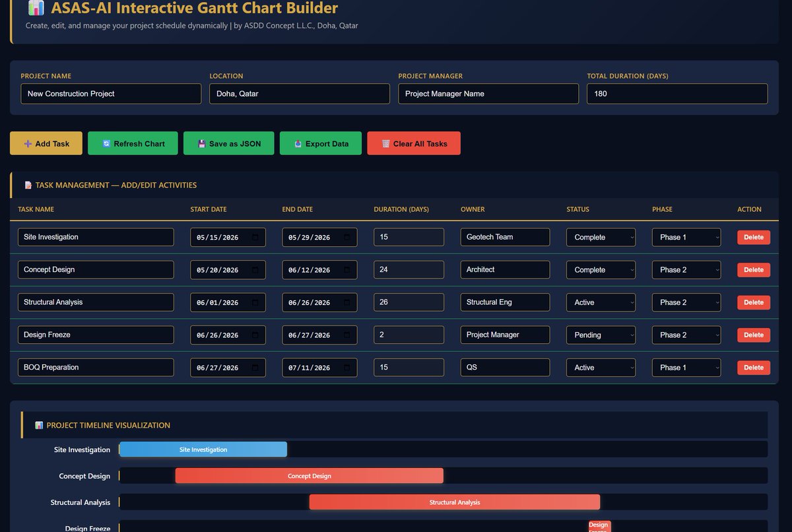
Task: Delete the Concept Design task
Action: coord(754,269)
